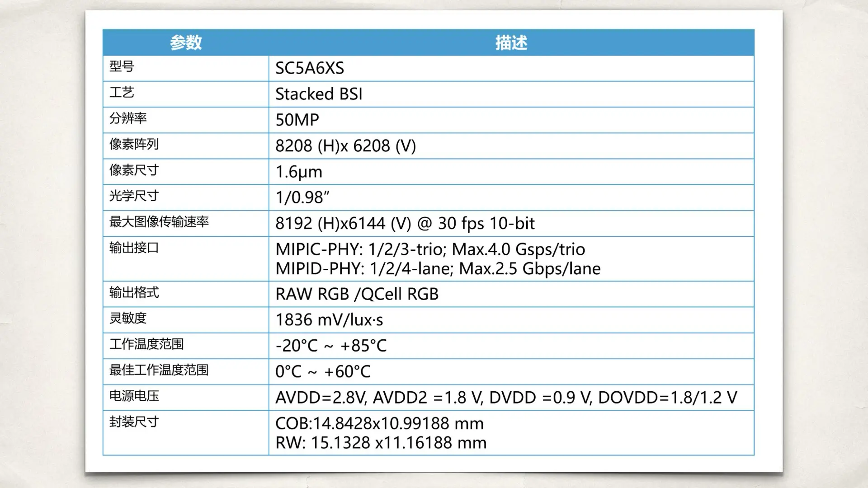868x488 pixels.
Task: Click the MIPID-PHY interface line
Action: coord(438,269)
